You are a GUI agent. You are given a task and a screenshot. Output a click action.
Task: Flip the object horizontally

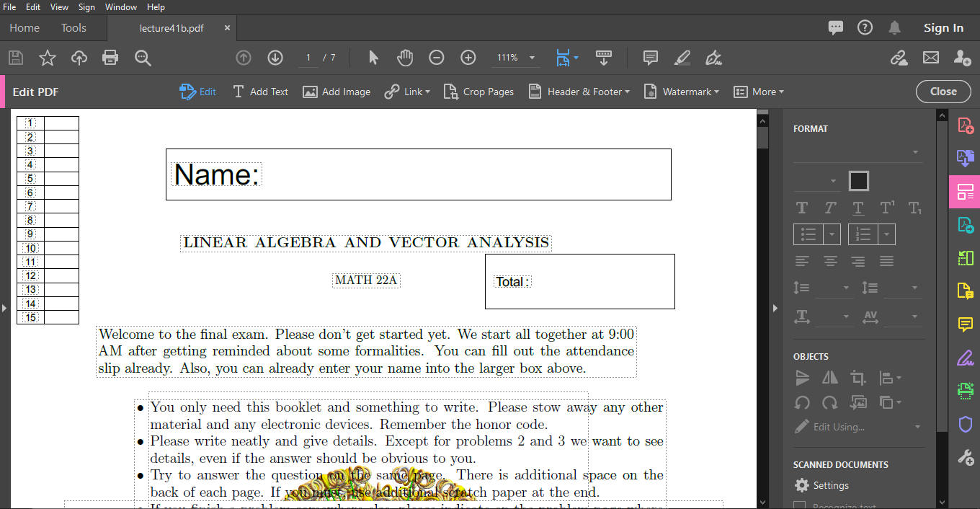(830, 377)
